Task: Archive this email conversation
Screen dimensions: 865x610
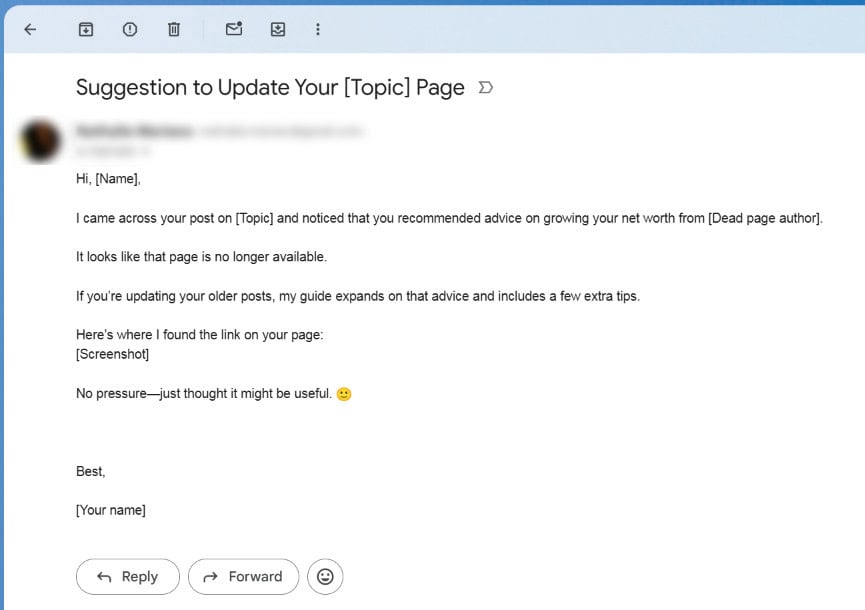Action: click(x=86, y=30)
